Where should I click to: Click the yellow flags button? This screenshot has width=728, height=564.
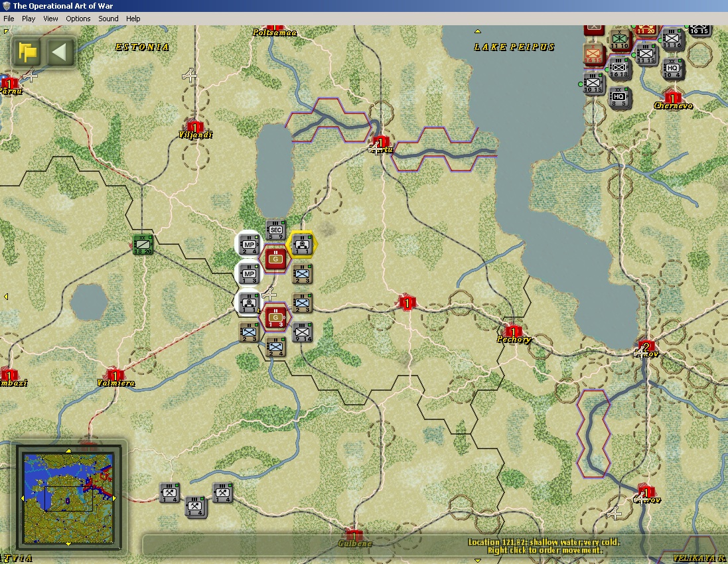click(27, 52)
